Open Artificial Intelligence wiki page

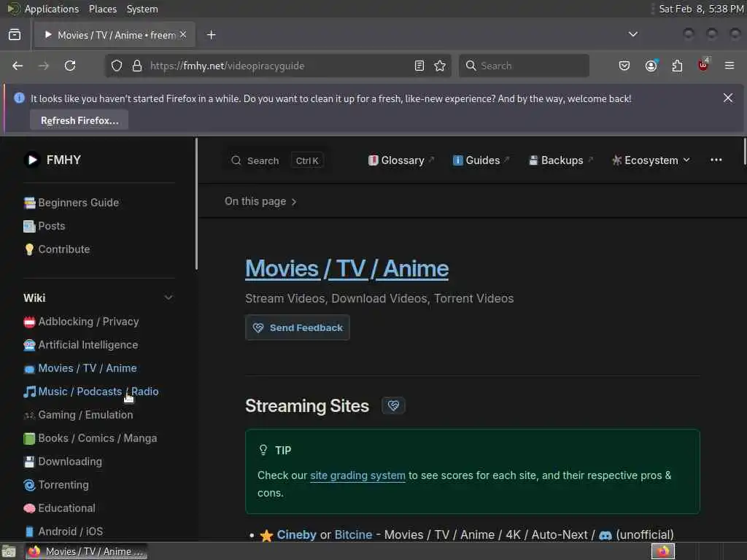(x=81, y=345)
